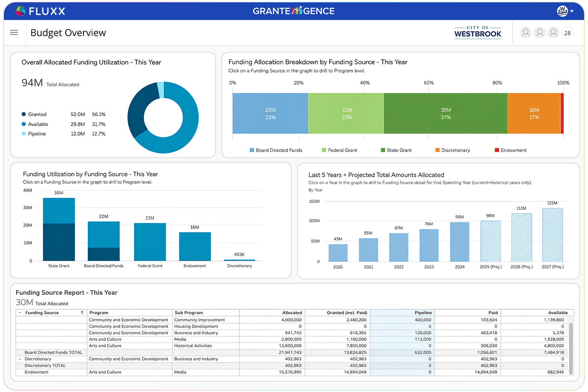Click the Federal Grant 21M utilization bar
588x392 pixels.
[x=150, y=242]
